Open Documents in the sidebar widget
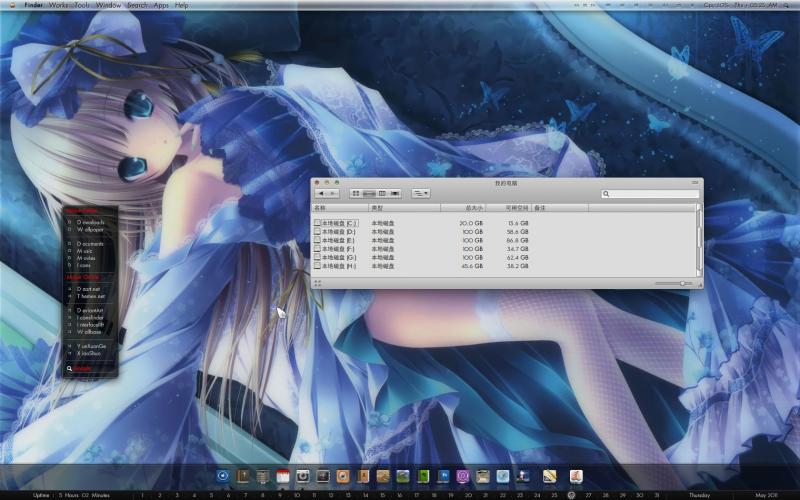 (90, 244)
